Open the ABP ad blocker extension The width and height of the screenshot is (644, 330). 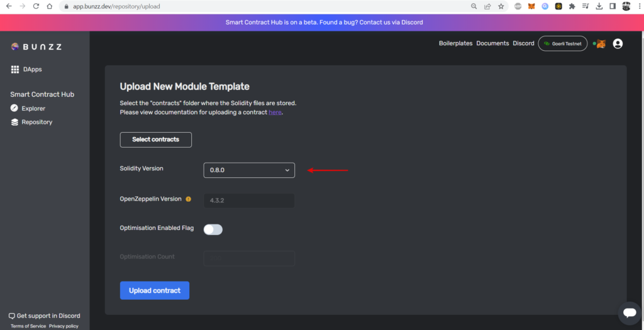518,6
